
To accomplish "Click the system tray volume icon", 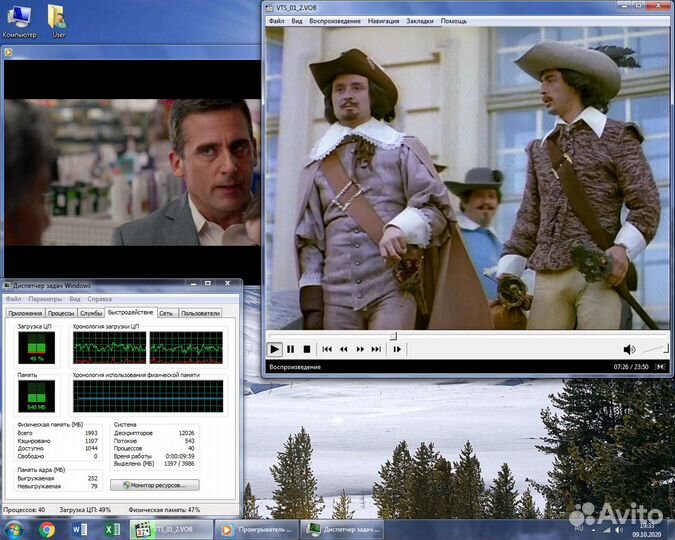I will [x=619, y=530].
